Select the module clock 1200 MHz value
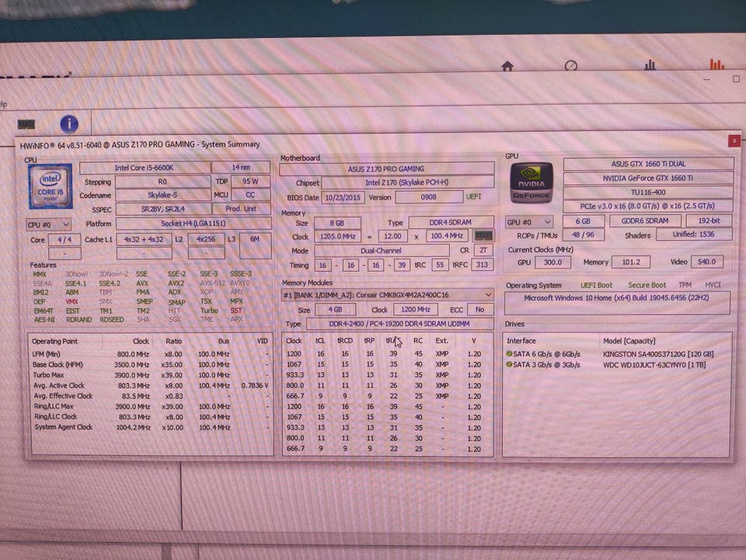This screenshot has width=746, height=560. tap(415, 309)
